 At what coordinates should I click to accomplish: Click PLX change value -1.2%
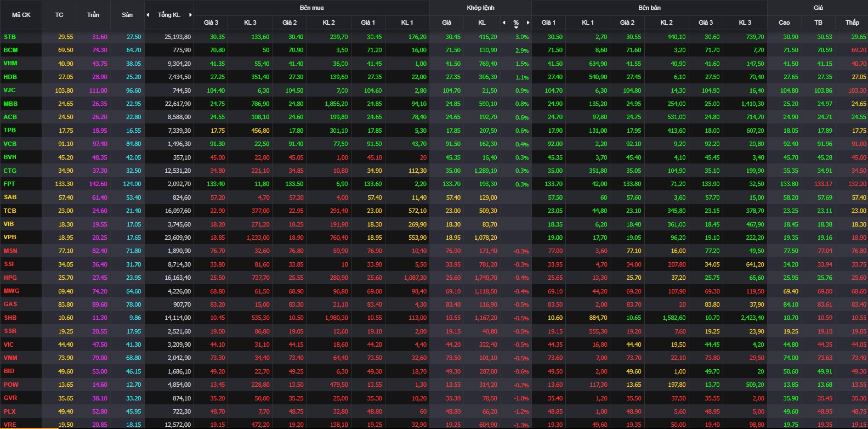pyautogui.click(x=521, y=411)
